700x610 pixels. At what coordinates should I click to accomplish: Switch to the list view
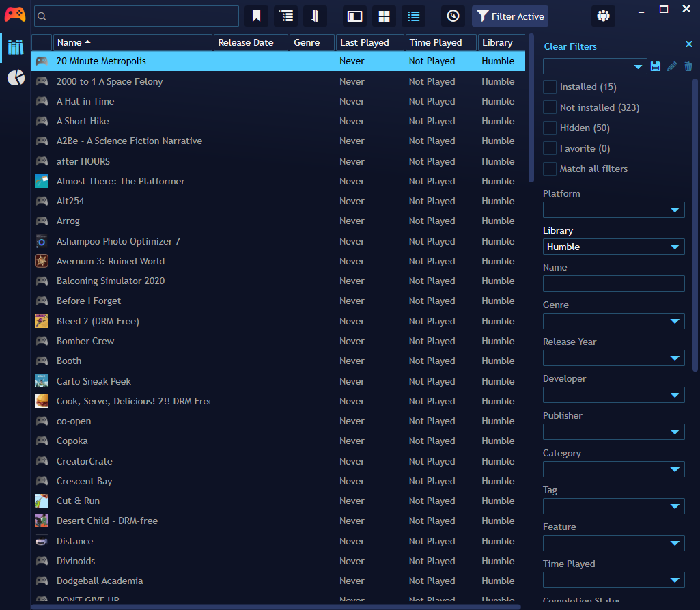(x=413, y=16)
